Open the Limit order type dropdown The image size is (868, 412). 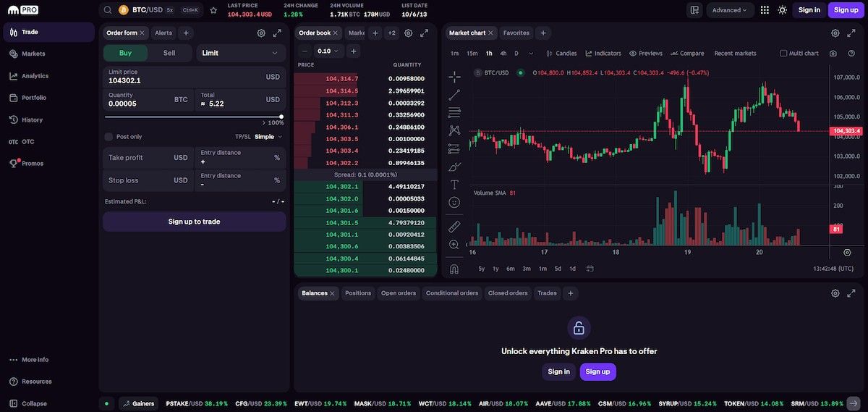[x=241, y=53]
